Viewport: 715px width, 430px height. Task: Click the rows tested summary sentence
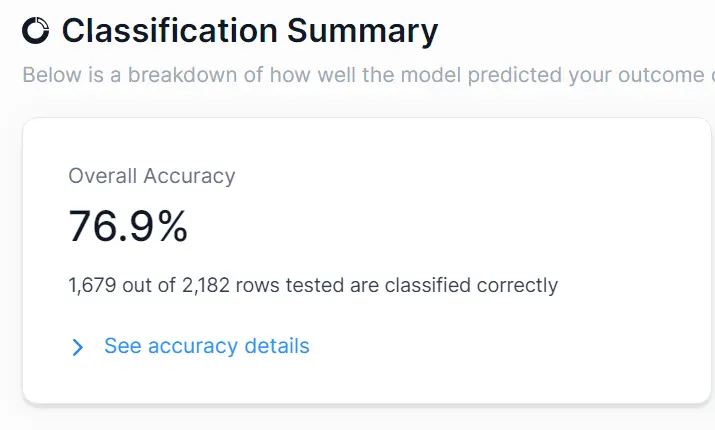[312, 285]
